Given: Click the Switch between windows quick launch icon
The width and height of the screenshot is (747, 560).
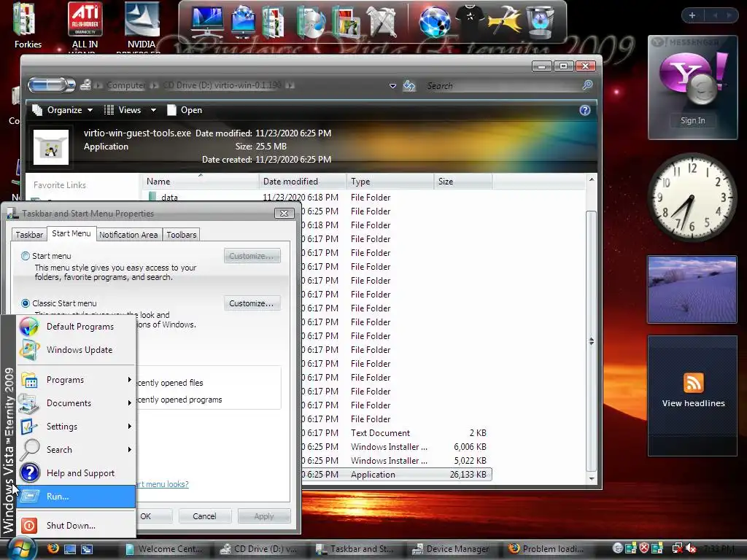Looking at the screenshot, I should point(87,549).
